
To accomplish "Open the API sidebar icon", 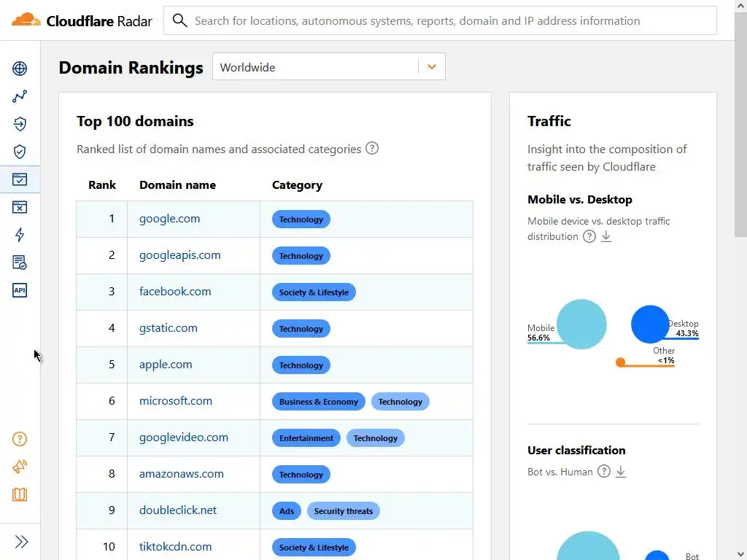I will click(20, 290).
